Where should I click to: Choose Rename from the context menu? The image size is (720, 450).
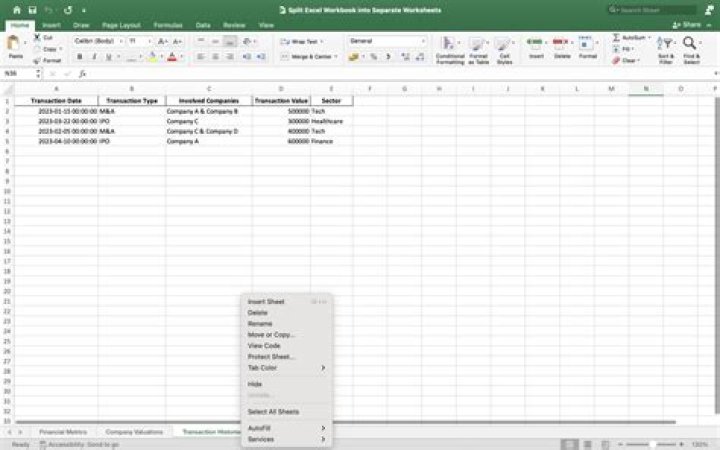[x=260, y=324]
